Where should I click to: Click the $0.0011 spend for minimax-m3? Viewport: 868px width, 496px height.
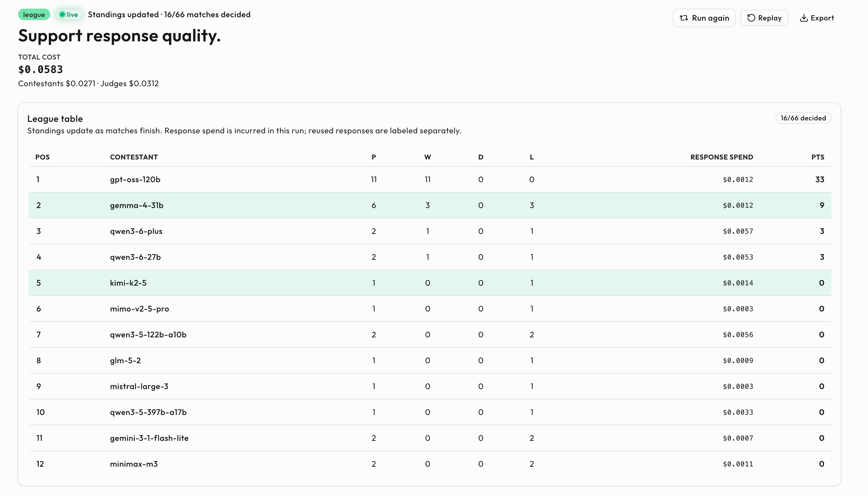point(738,464)
